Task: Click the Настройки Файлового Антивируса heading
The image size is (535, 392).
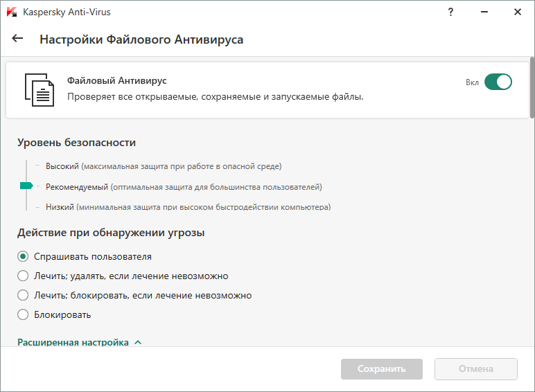Action: click(x=141, y=39)
